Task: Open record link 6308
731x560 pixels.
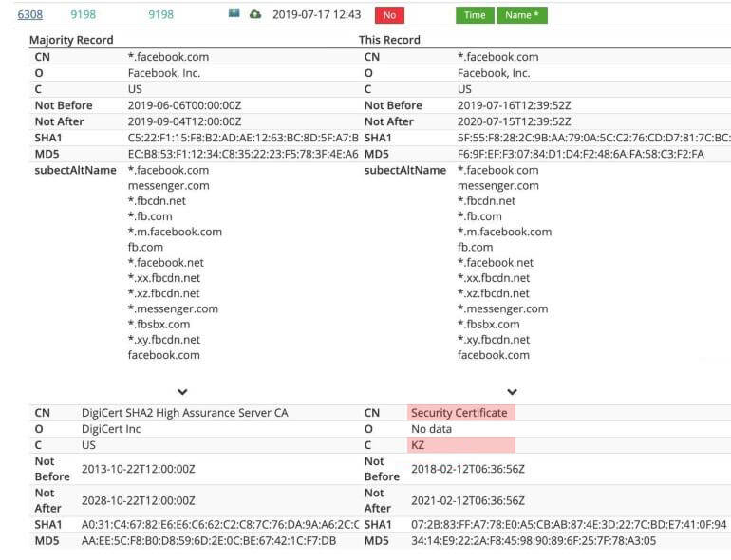Action: [29, 14]
